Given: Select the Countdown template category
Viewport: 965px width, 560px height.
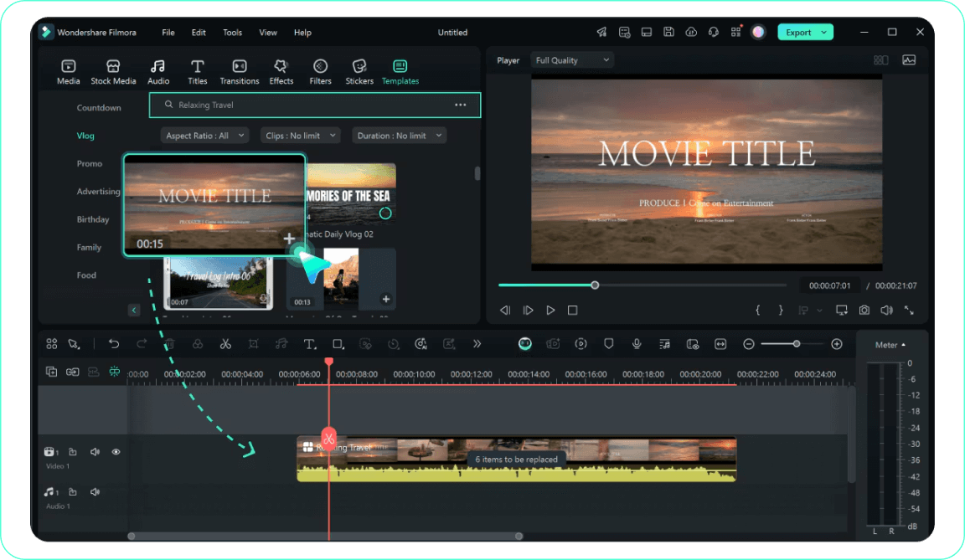Looking at the screenshot, I should [x=99, y=108].
